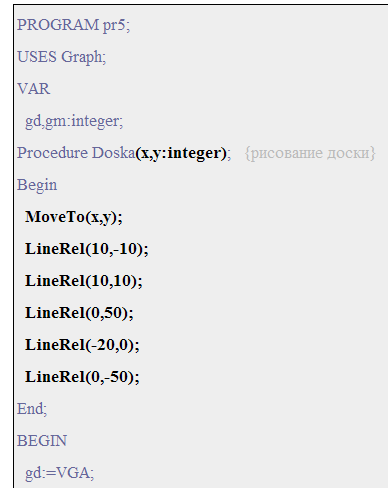Click the word Graph in USES line

click(81, 57)
